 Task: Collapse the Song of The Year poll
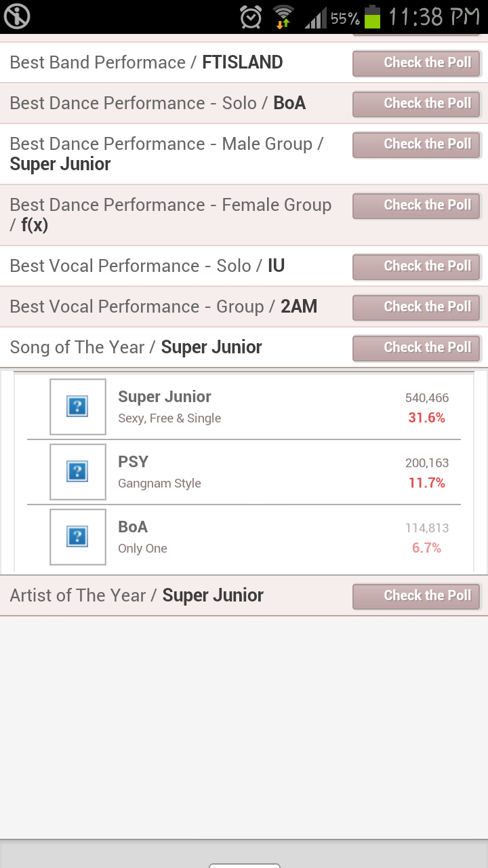point(416,348)
